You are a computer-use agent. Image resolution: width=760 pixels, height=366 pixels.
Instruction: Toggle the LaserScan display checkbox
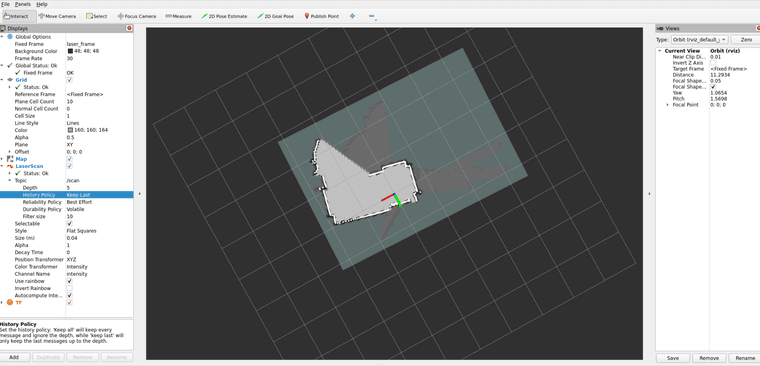70,166
